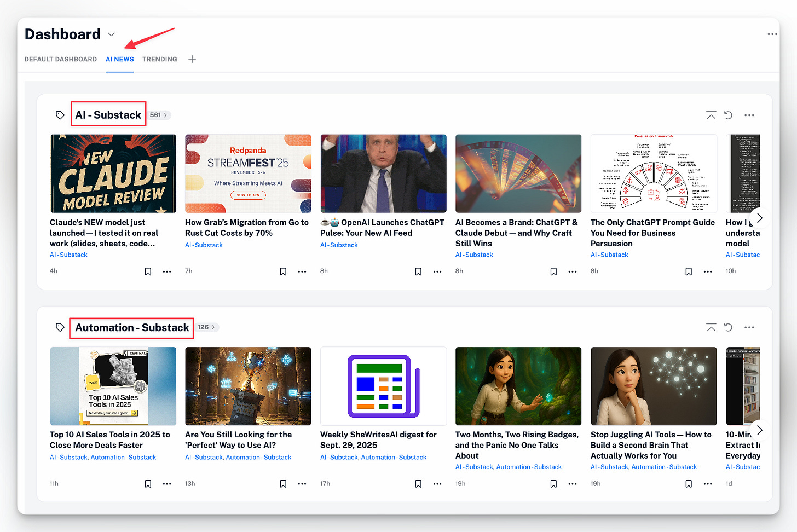Screen dimensions: 797x532
Task: Open more options for AI - Substack section
Action: point(749,115)
